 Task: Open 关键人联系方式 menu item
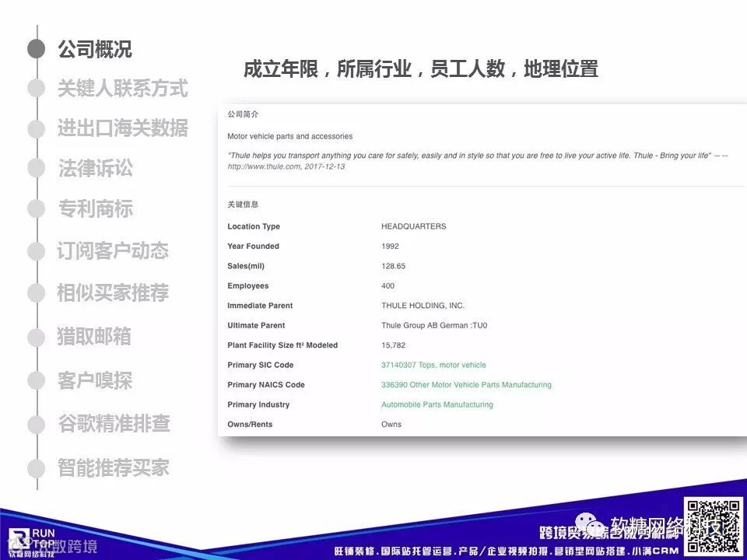tap(122, 89)
